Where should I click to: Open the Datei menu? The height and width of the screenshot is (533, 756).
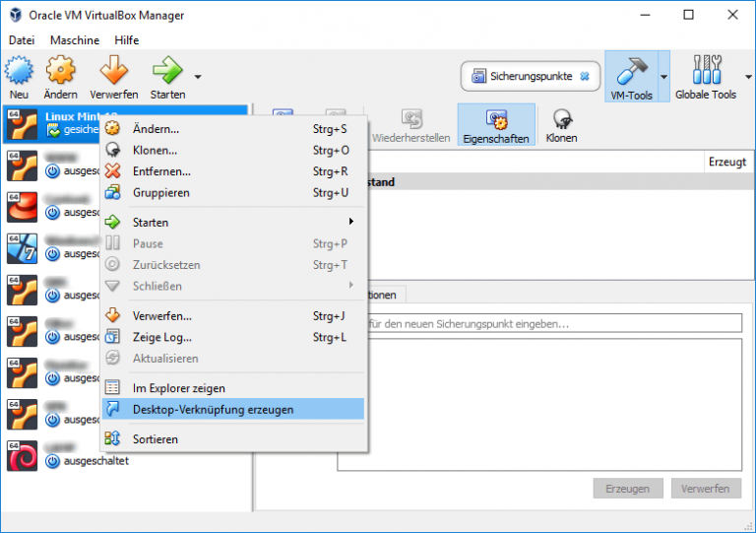pos(22,40)
